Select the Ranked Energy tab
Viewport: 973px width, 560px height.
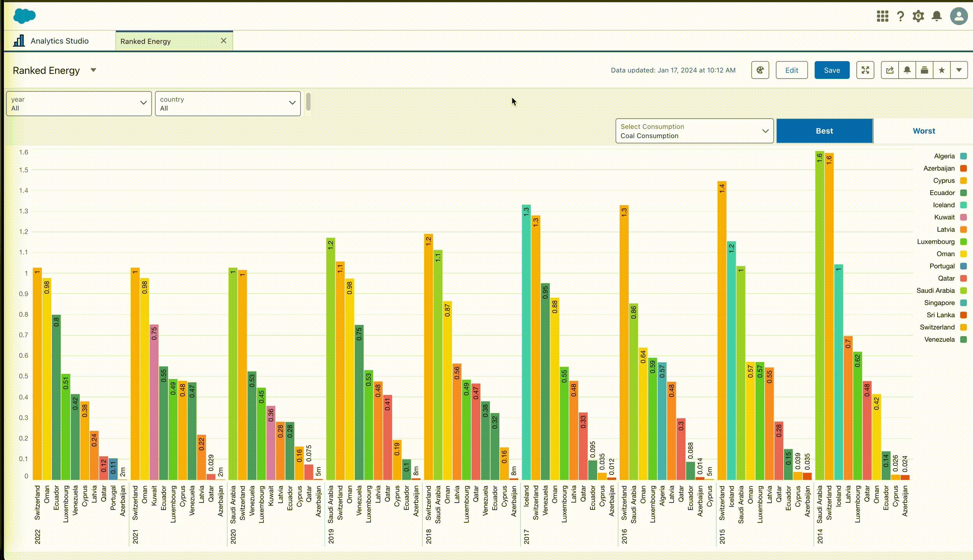coord(146,41)
